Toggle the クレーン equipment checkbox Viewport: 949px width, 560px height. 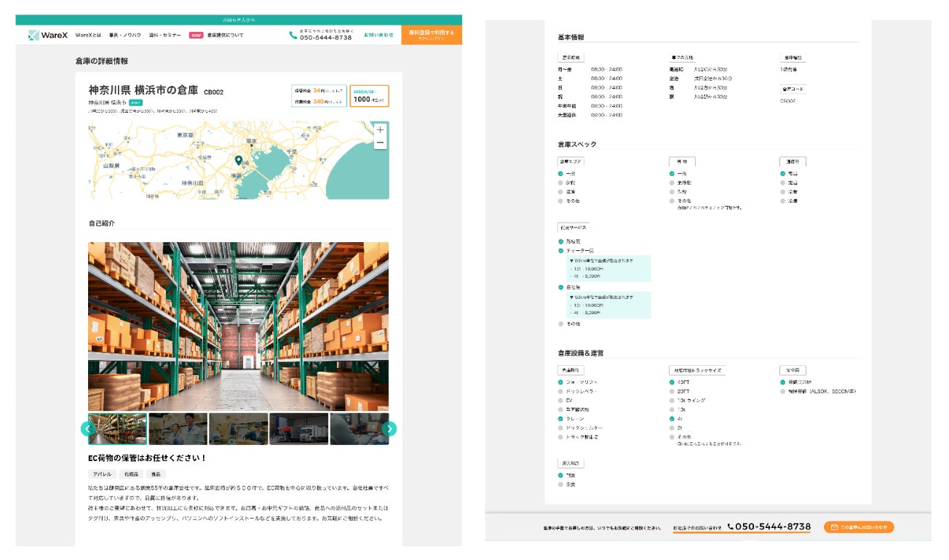click(560, 419)
